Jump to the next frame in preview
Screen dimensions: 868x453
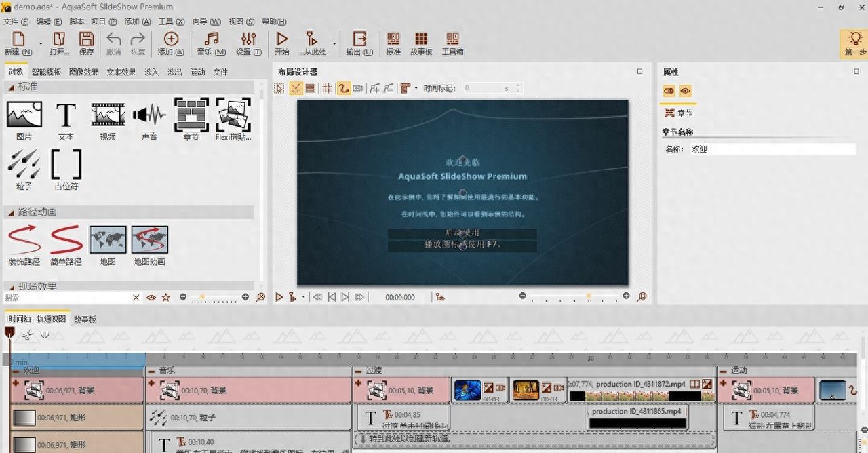click(345, 297)
